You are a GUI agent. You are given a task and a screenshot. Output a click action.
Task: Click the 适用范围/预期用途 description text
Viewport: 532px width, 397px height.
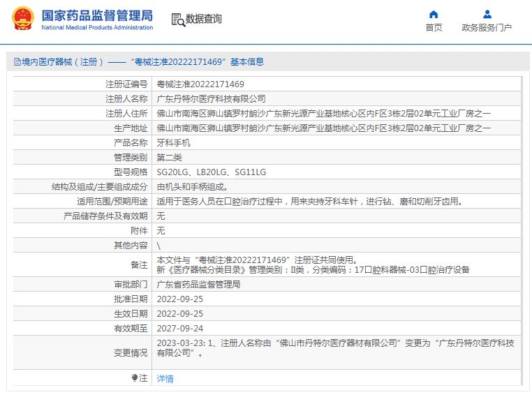pos(309,202)
